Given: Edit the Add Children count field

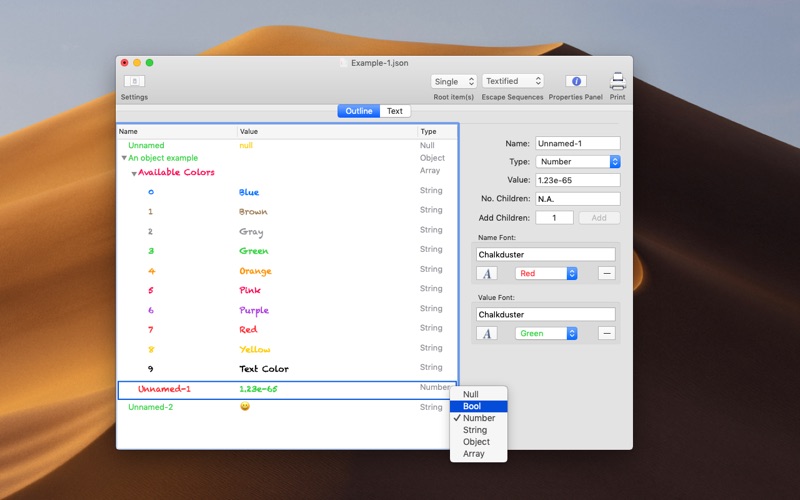Looking at the screenshot, I should (x=555, y=218).
